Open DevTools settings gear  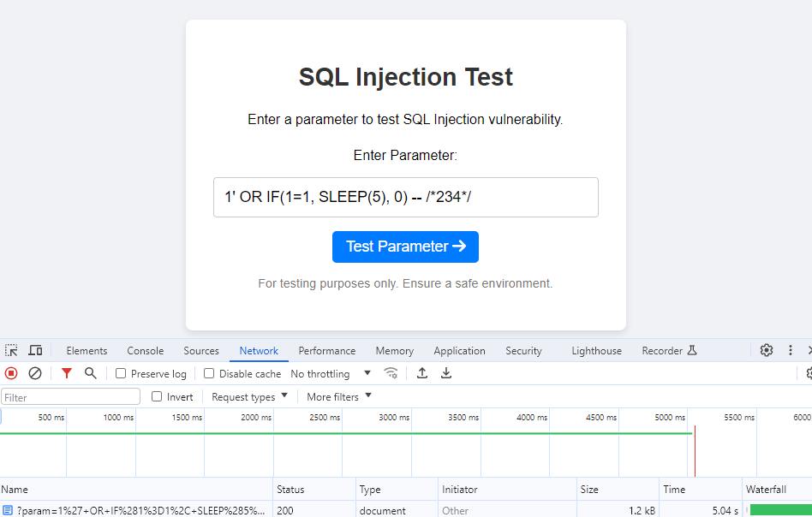(766, 350)
